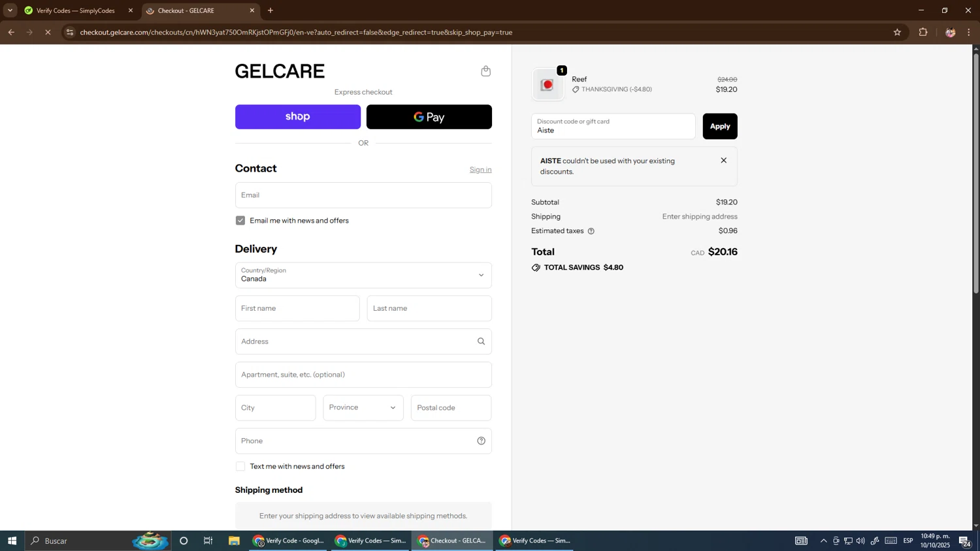Click the estimated taxes info icon
The width and height of the screenshot is (980, 551).
point(591,231)
